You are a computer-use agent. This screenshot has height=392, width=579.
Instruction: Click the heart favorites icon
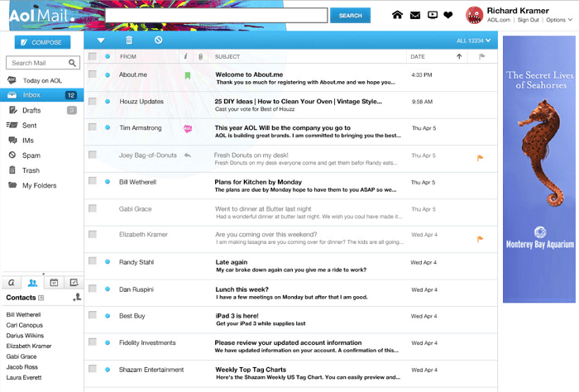point(448,15)
